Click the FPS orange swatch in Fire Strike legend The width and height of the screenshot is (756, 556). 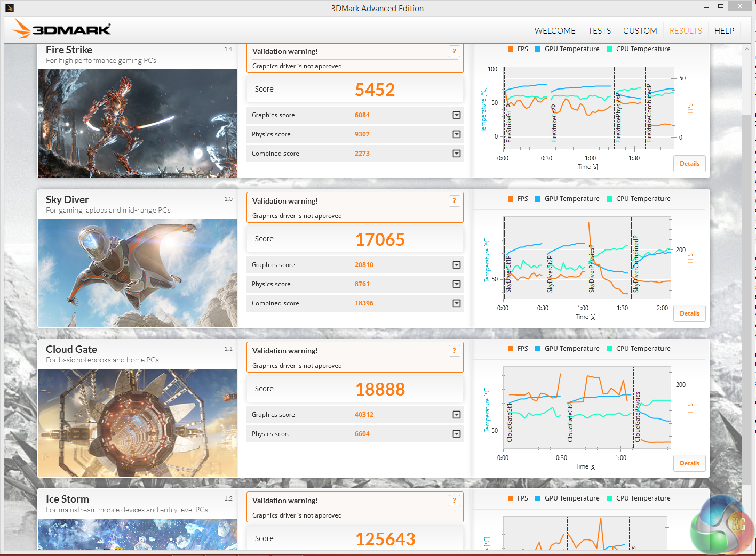(511, 49)
